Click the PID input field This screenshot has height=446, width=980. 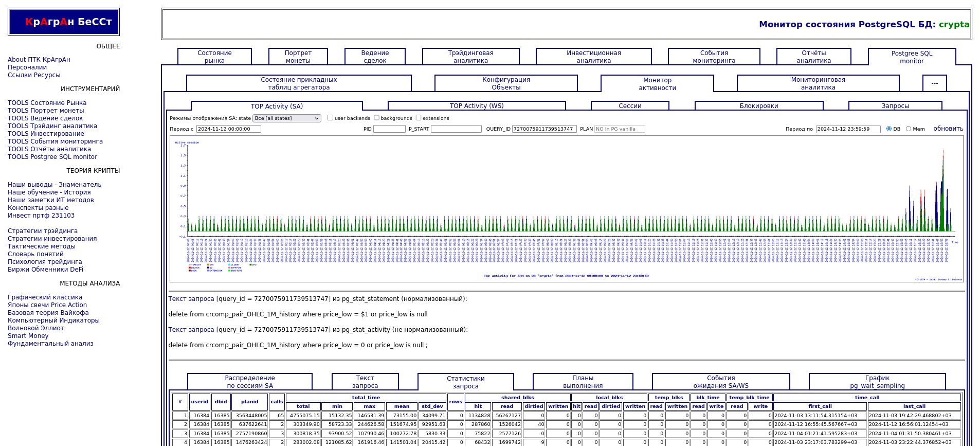point(389,129)
